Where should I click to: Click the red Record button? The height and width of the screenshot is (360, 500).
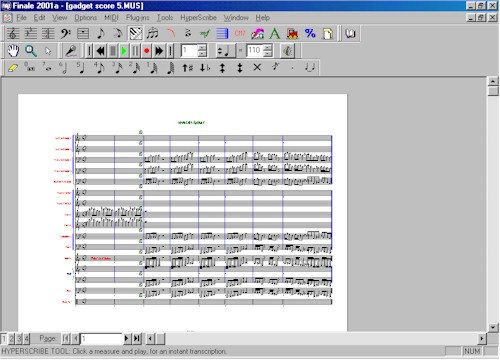tap(146, 51)
